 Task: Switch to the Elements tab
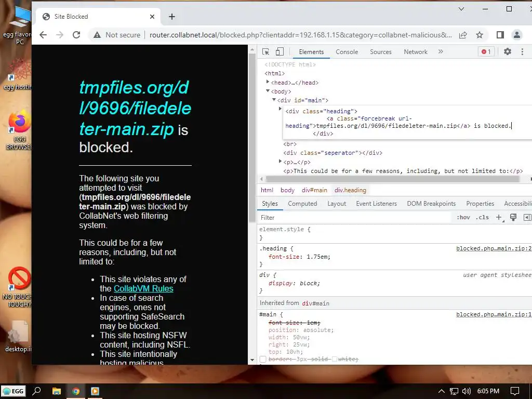pyautogui.click(x=311, y=52)
